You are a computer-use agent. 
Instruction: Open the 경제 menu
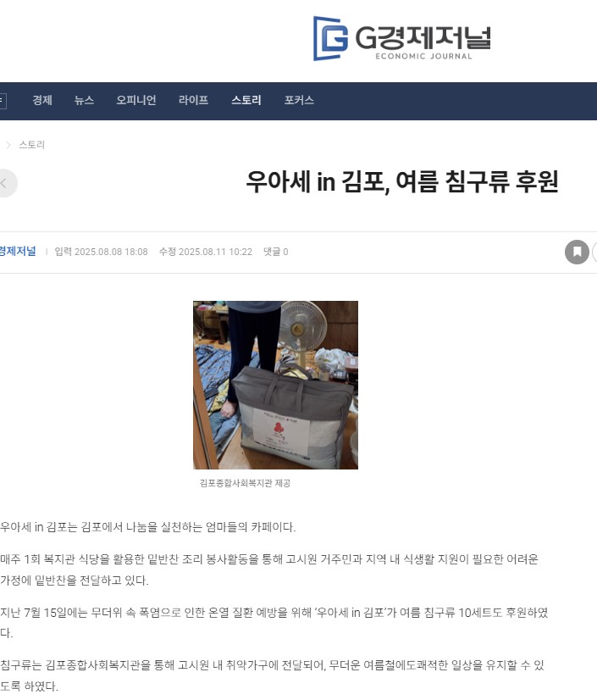42,101
